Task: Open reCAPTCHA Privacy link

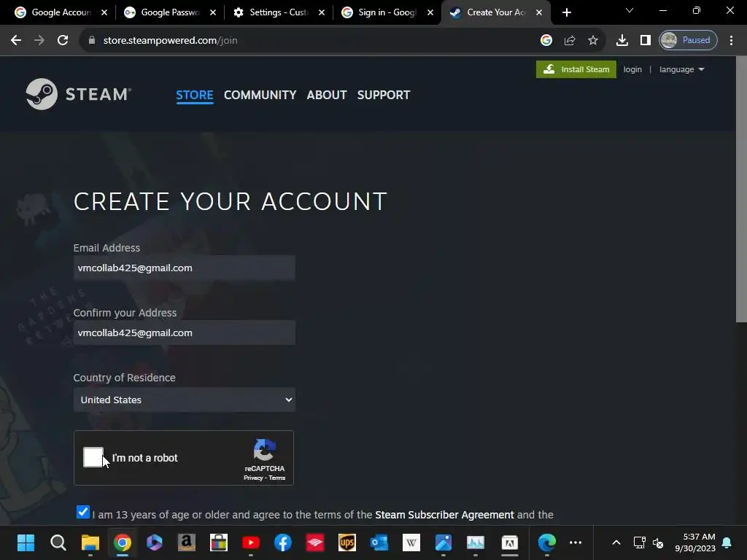Action: pos(253,478)
